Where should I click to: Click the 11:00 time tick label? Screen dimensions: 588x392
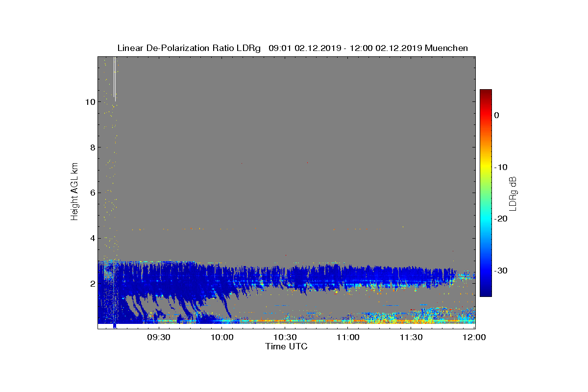[348, 337]
